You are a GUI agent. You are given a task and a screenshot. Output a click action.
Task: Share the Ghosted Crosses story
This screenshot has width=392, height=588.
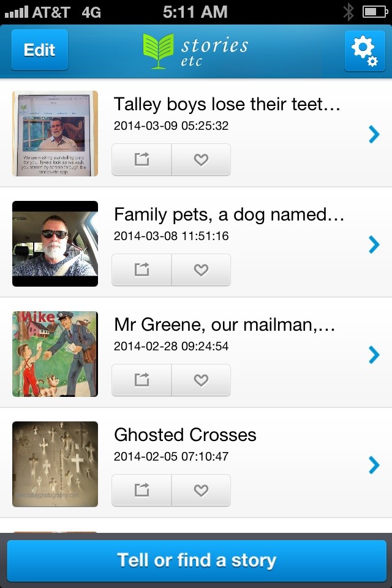[141, 491]
